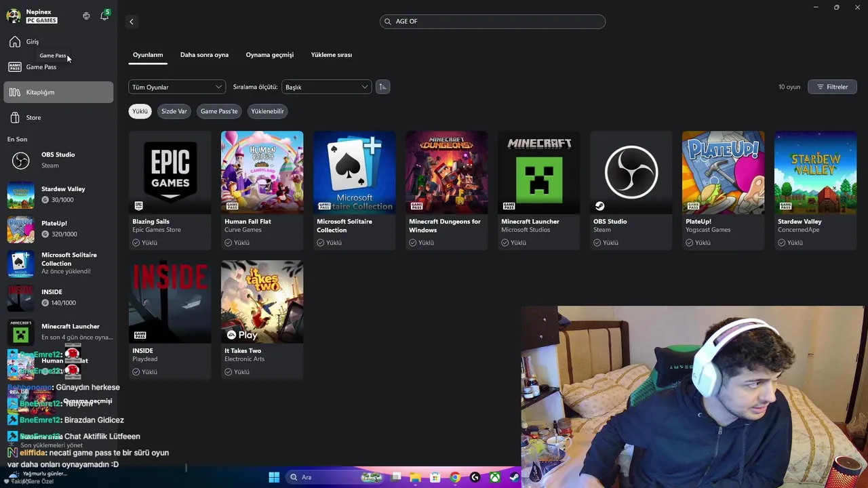The image size is (868, 488).
Task: Open PlateUp! from the En Son list
Action: click(x=58, y=228)
